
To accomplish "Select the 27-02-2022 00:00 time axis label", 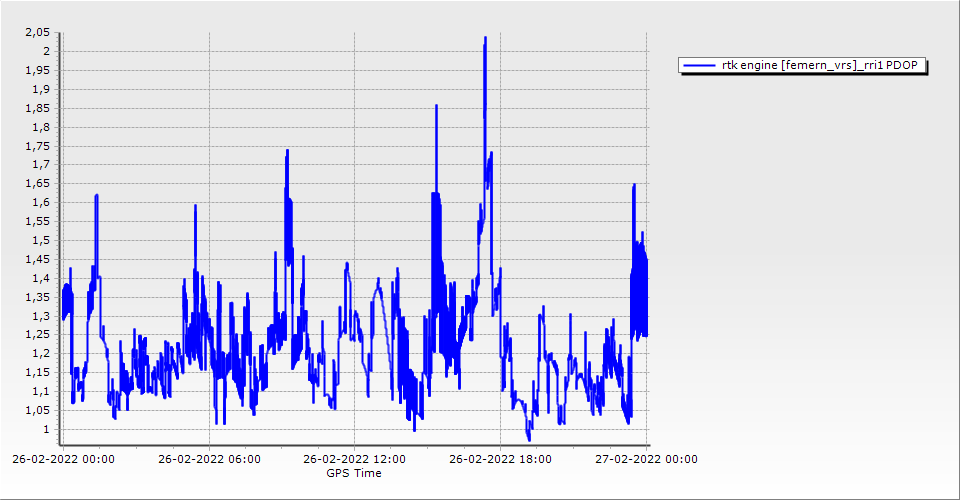I will point(647,460).
